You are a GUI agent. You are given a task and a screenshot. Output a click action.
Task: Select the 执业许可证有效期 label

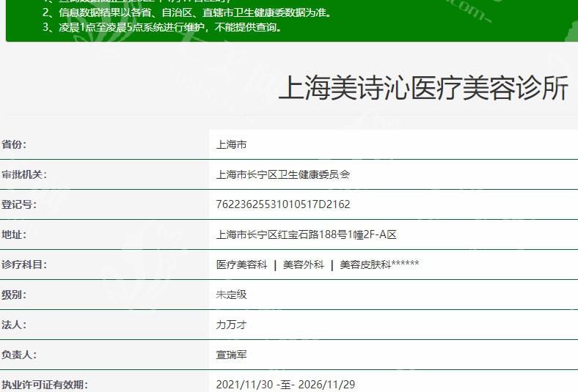click(x=45, y=385)
